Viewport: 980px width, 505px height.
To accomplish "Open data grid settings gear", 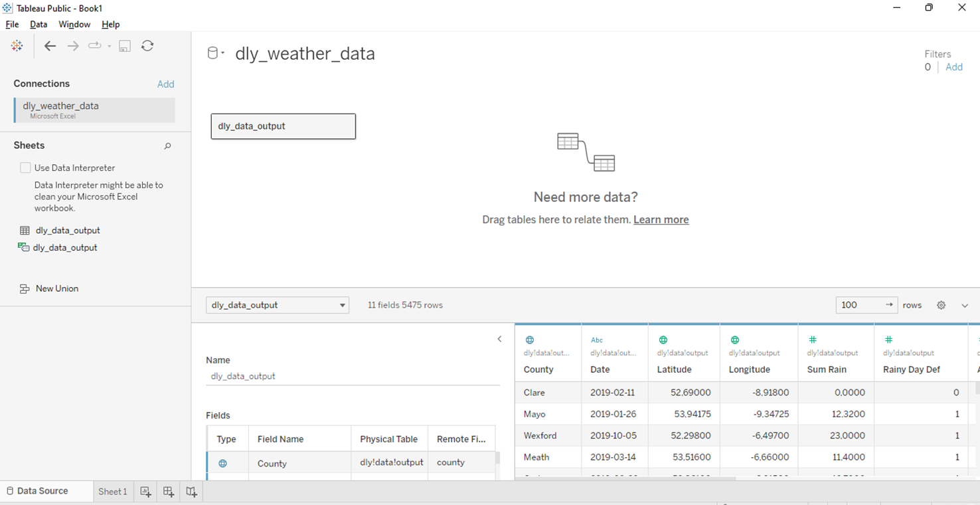I will pos(941,305).
